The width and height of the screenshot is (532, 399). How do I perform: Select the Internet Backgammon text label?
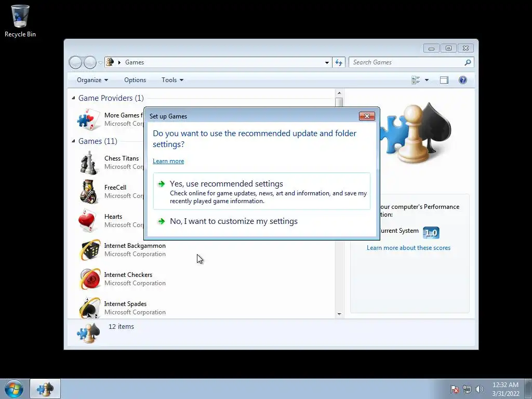135,246
